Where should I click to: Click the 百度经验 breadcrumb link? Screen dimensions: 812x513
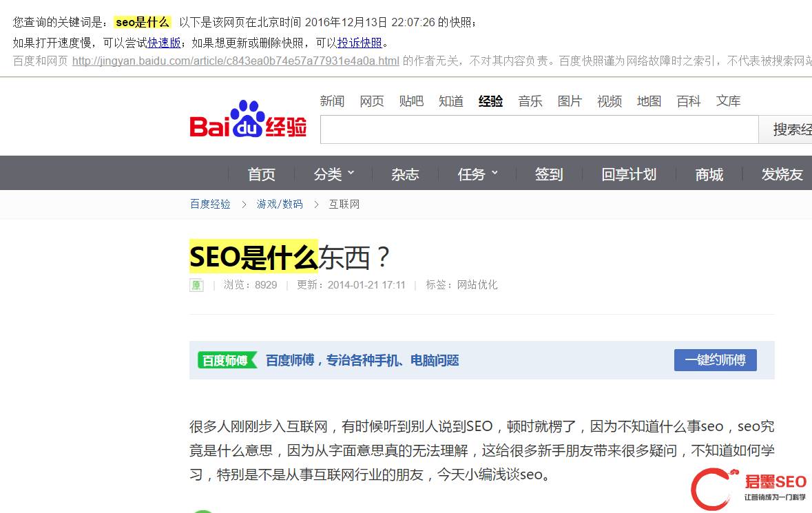pos(210,204)
